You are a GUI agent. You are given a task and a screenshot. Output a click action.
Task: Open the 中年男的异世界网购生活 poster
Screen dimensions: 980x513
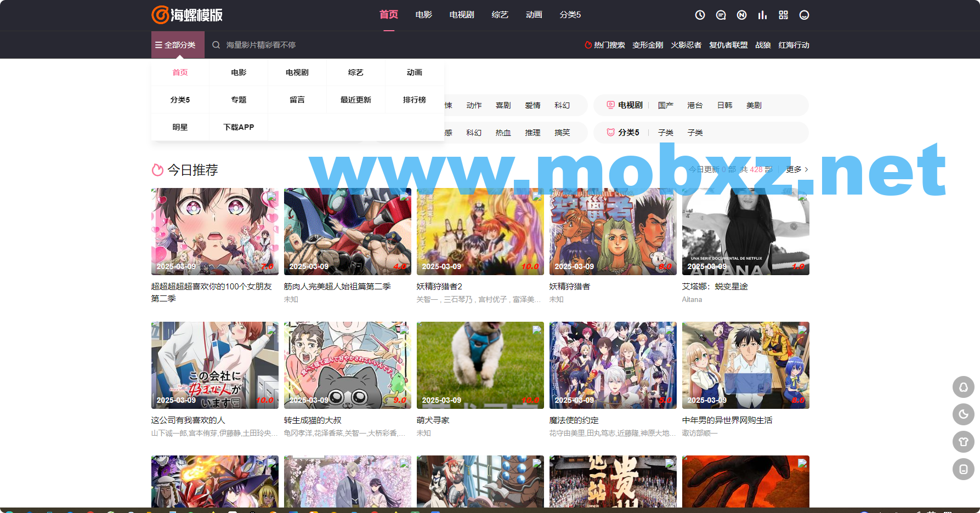coord(746,365)
